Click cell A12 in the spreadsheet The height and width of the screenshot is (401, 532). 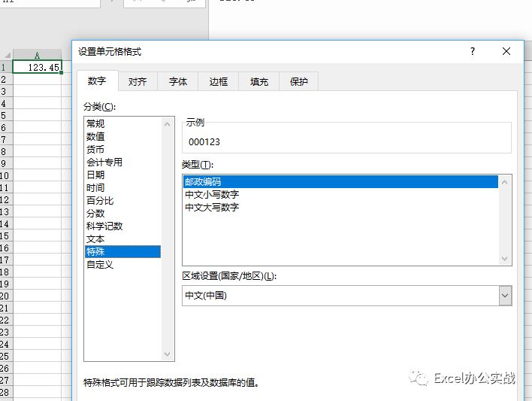point(37,199)
